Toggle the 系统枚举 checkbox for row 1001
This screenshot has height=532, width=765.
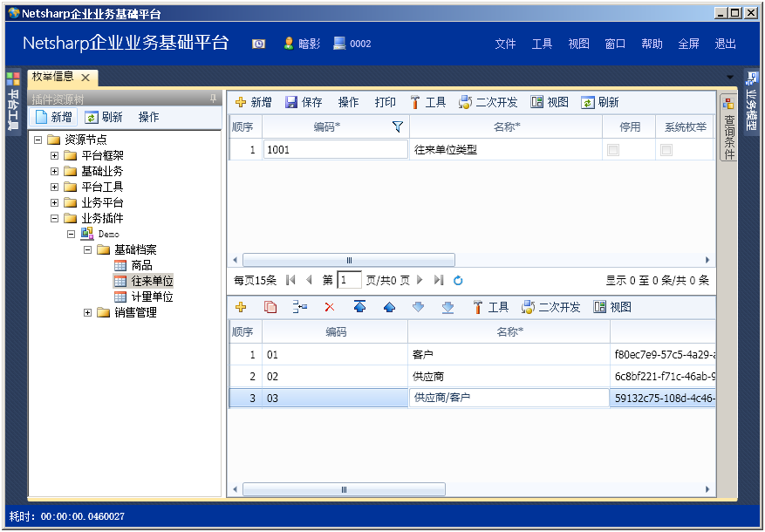tap(666, 150)
